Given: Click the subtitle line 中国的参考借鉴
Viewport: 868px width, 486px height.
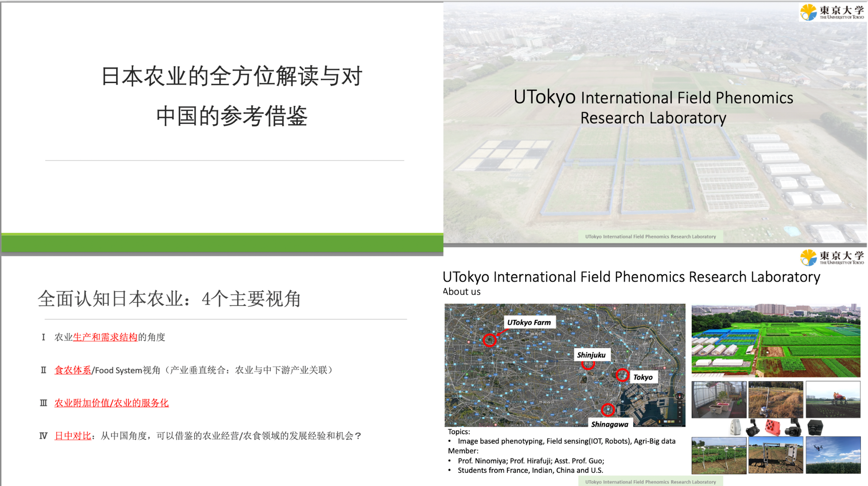Looking at the screenshot, I should click(232, 116).
